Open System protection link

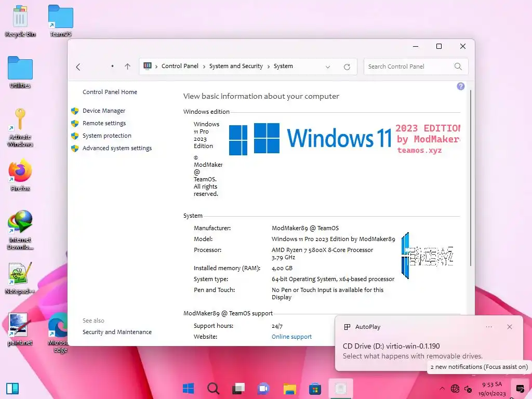click(107, 136)
